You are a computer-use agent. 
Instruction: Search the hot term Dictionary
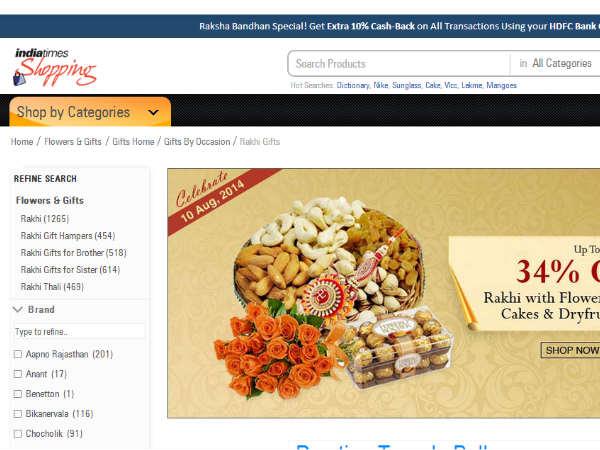point(353,85)
